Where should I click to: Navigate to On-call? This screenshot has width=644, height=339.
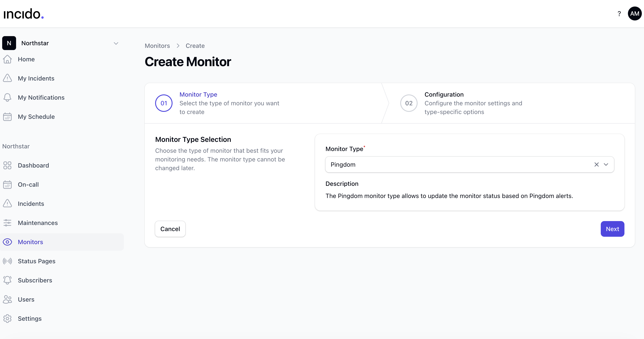(28, 185)
